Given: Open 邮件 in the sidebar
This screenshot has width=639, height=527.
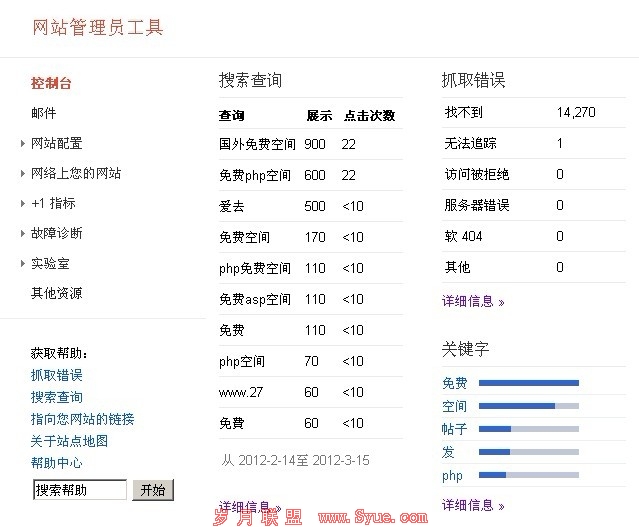Looking at the screenshot, I should 43,113.
